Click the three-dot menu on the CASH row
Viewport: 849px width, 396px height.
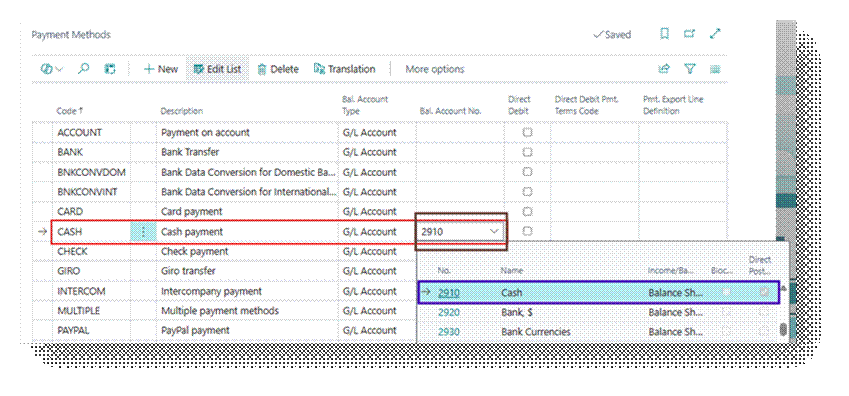click(143, 232)
